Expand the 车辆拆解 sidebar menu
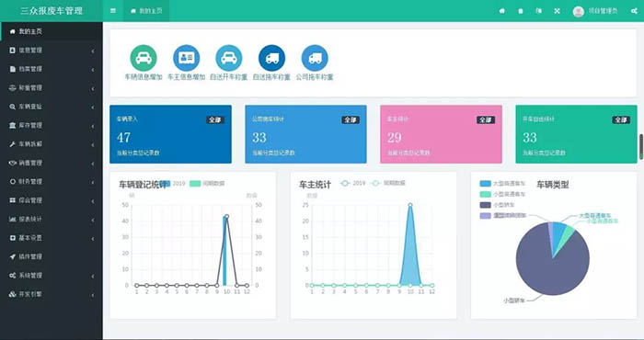Image resolution: width=644 pixels, height=340 pixels. click(52, 144)
